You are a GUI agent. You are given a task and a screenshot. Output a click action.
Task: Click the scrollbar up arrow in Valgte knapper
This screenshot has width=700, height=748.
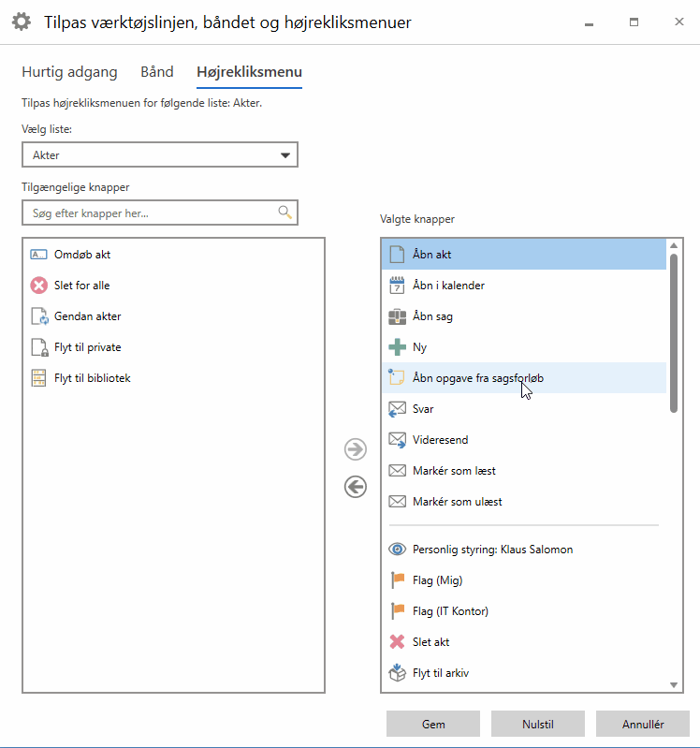(673, 245)
